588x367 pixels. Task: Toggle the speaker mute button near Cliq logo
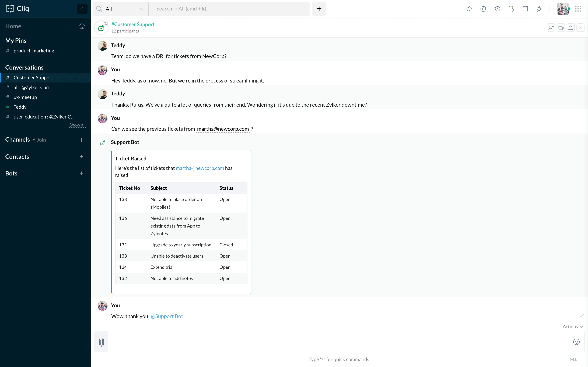pos(82,9)
